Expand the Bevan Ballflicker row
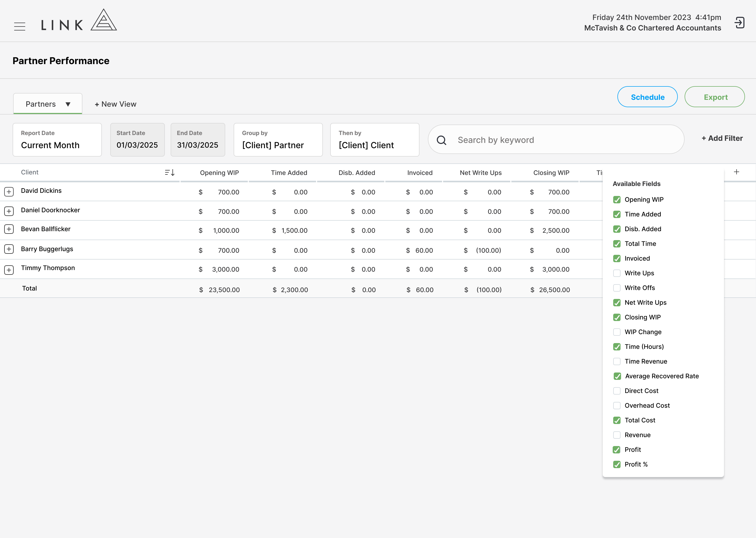This screenshot has height=538, width=756. (9, 229)
